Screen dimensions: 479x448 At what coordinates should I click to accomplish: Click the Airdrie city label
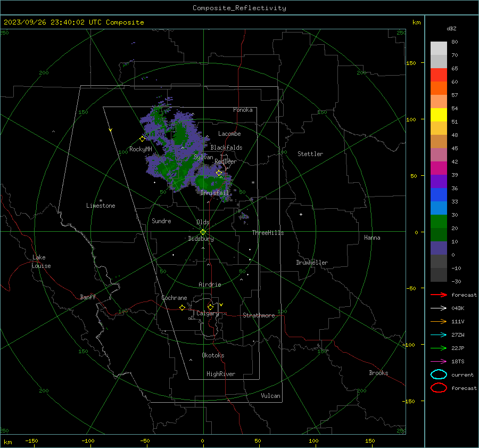coord(210,284)
